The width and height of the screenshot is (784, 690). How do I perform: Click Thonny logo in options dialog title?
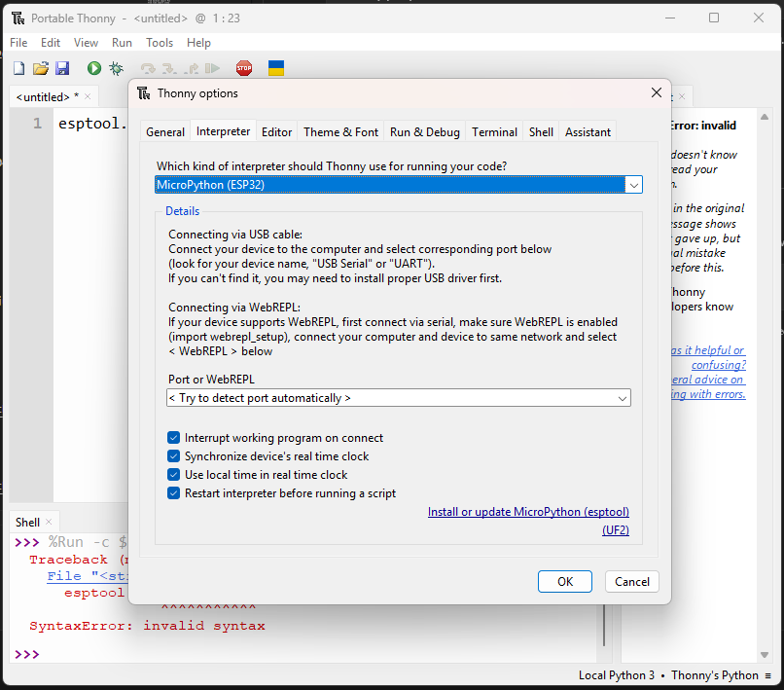pyautogui.click(x=144, y=93)
